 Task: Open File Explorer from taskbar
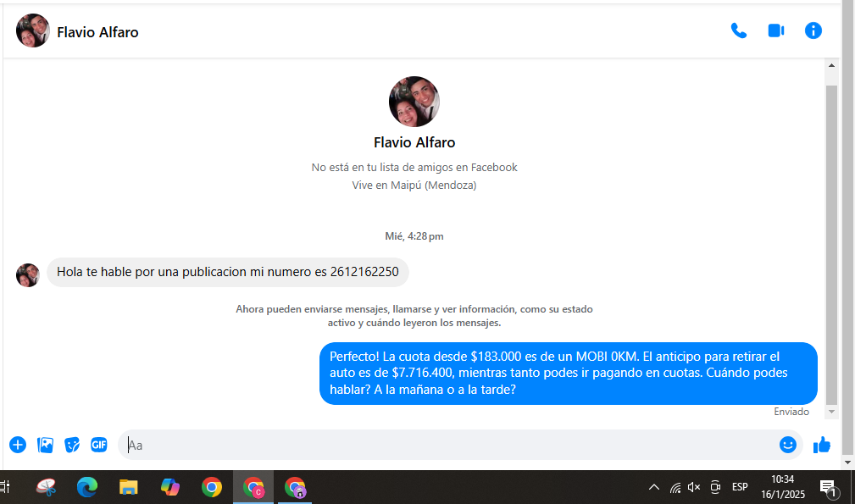[129, 487]
